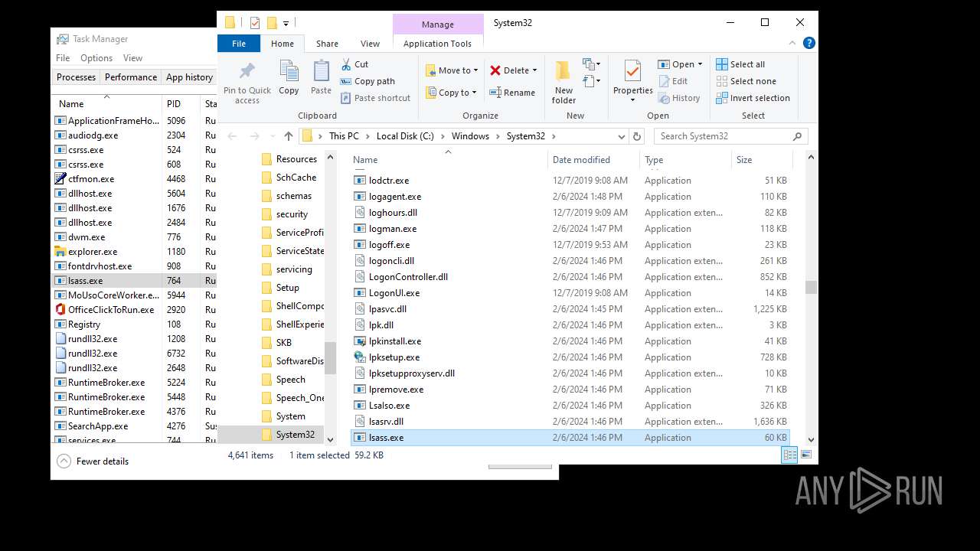Click This PC in the address path
Viewport: 980px width, 551px height.
344,136
